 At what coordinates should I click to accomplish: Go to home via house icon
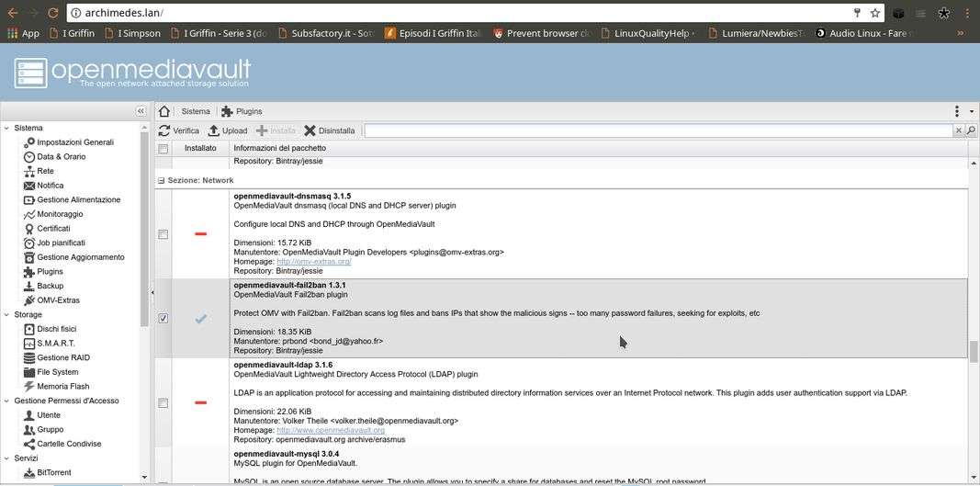[x=164, y=111]
